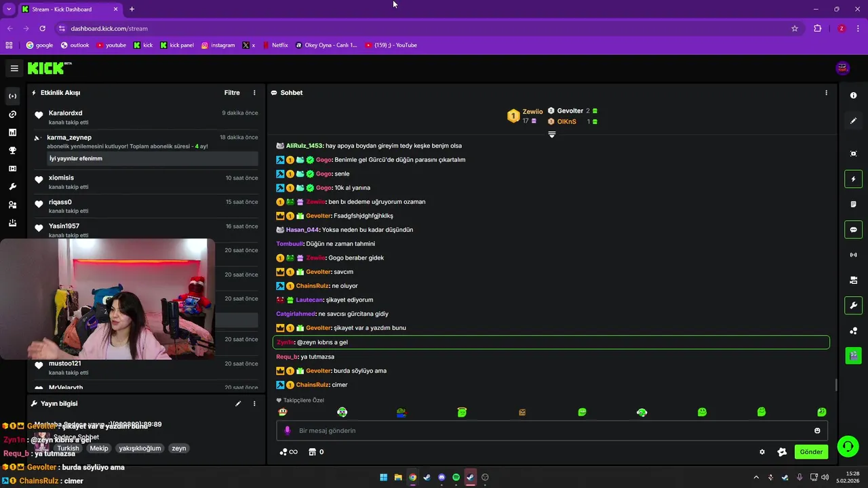
Task: Select the first mushroom emote
Action: point(283,412)
